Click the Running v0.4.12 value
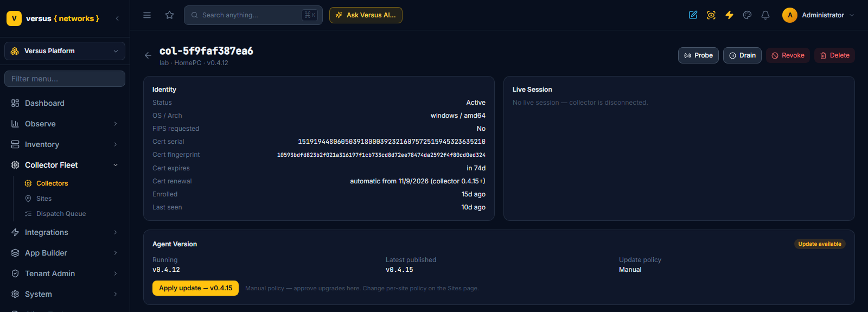This screenshot has height=312, width=868. [x=166, y=270]
